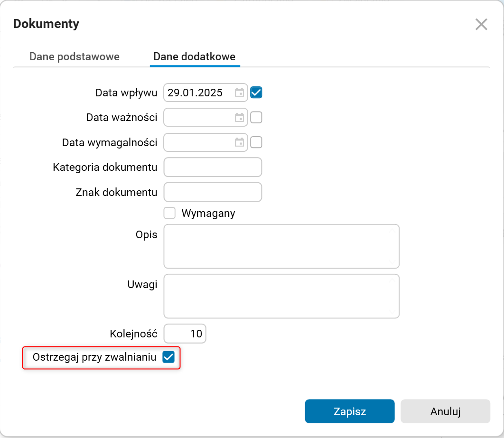Click the Anuluj button

click(x=445, y=411)
